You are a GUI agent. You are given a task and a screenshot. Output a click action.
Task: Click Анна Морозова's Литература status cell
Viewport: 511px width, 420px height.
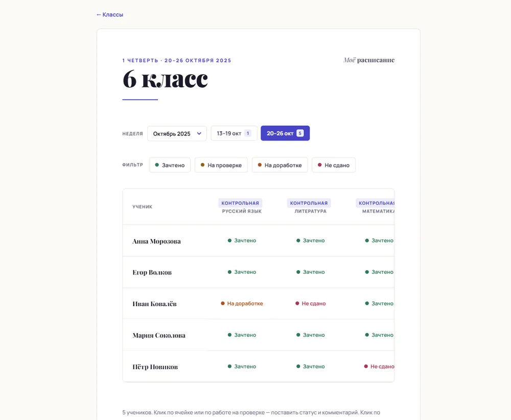pyautogui.click(x=311, y=241)
